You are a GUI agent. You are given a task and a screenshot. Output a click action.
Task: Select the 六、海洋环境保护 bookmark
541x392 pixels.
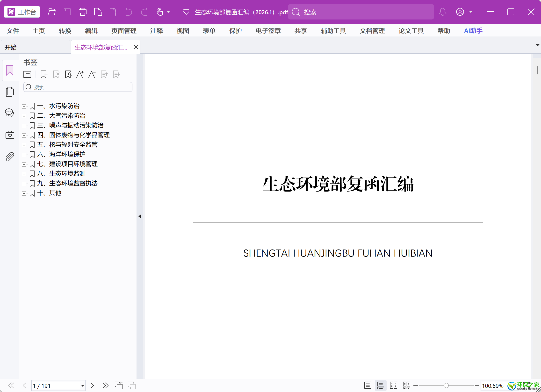[x=61, y=154]
